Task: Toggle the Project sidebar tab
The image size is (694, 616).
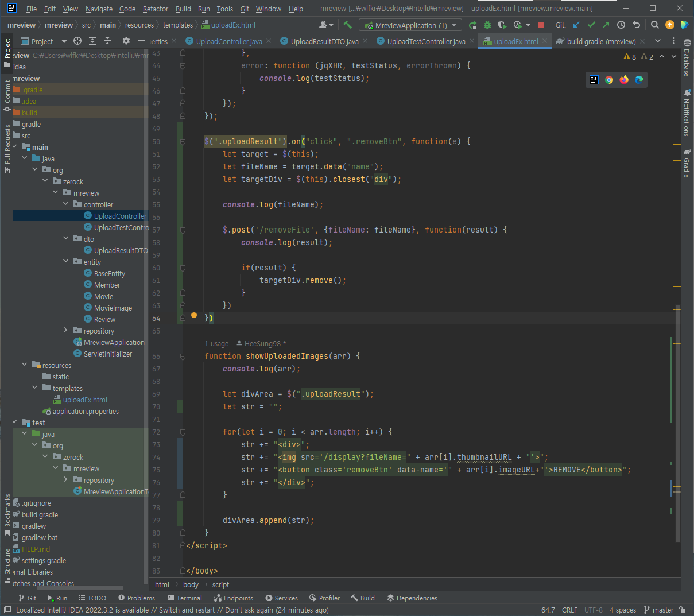Action: (7, 53)
